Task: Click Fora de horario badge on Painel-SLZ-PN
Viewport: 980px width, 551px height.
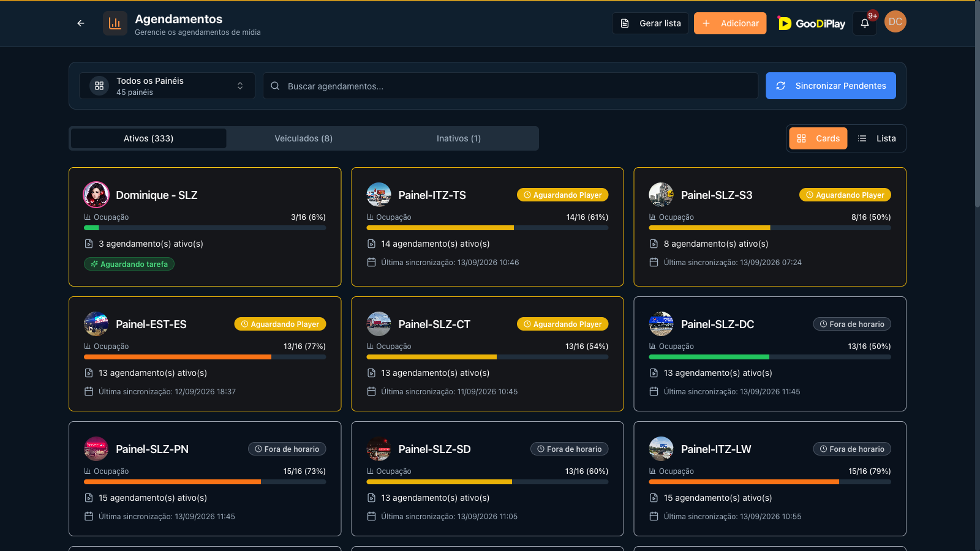Action: [287, 449]
